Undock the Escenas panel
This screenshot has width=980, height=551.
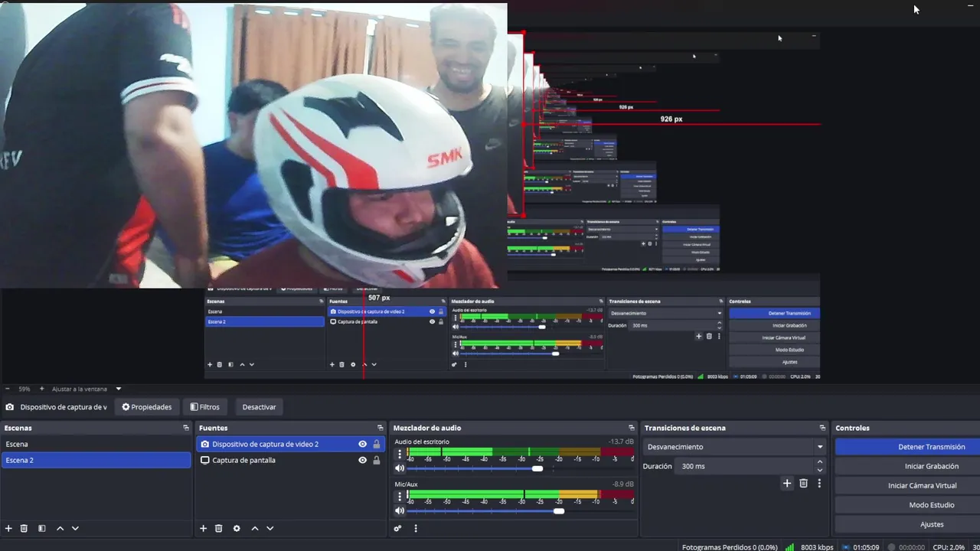coord(186,428)
